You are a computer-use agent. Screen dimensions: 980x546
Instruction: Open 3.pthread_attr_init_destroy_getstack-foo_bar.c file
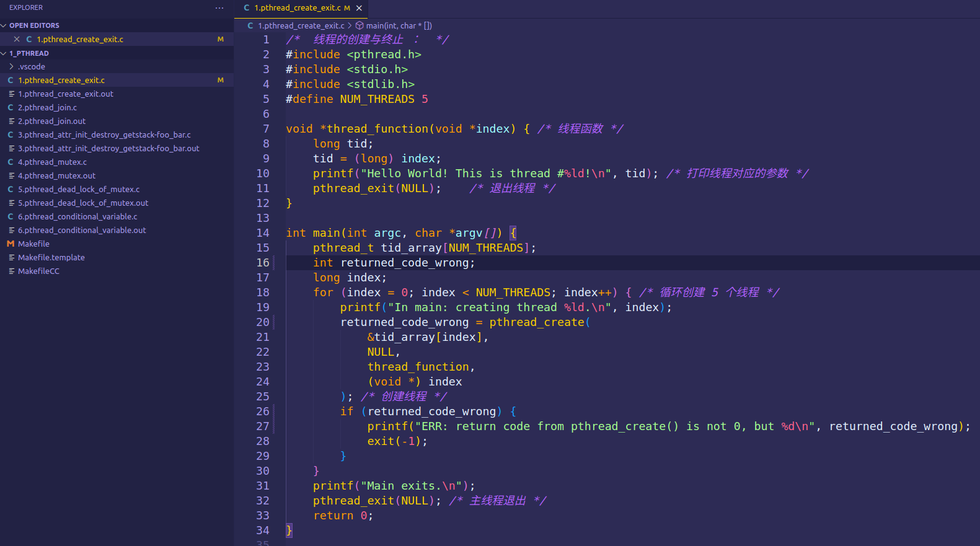[x=104, y=135]
